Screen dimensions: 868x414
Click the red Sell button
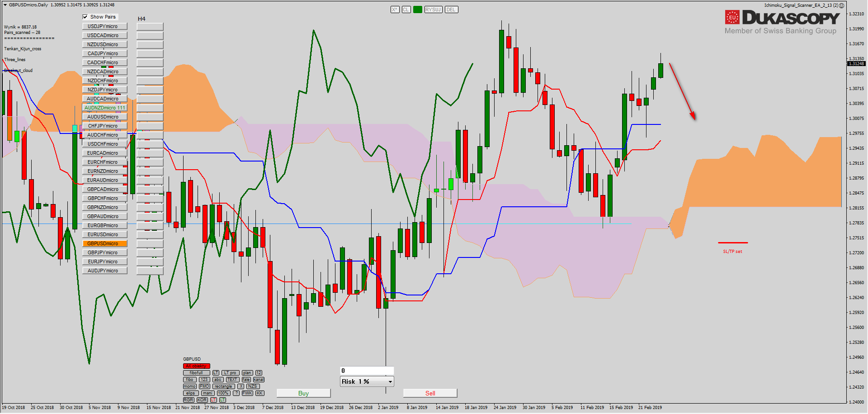(430, 393)
